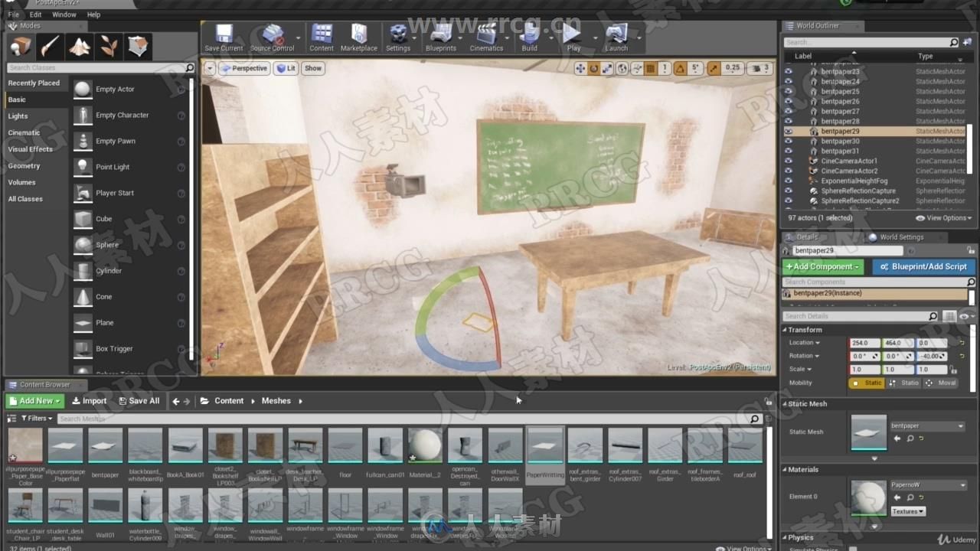Open the Help menu

93,15
